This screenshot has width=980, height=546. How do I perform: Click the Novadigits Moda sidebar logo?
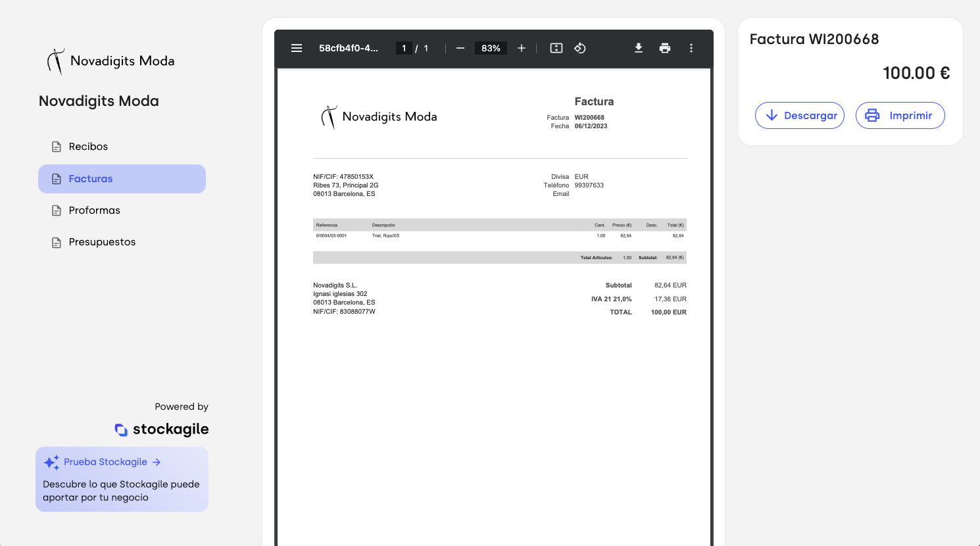(x=110, y=61)
